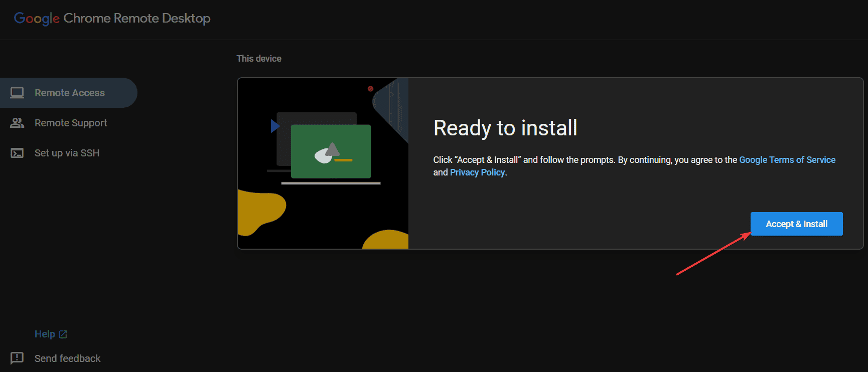This screenshot has width=868, height=372.
Task: Click the "This device" section label
Action: (x=259, y=59)
